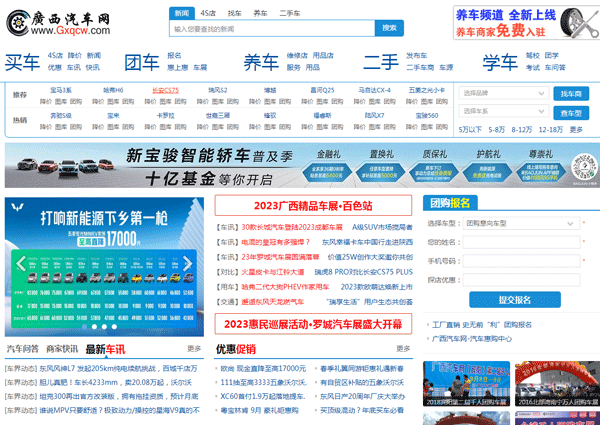Open the large 养车 navigation heading
This screenshot has width=600, height=425.
[x=261, y=62]
